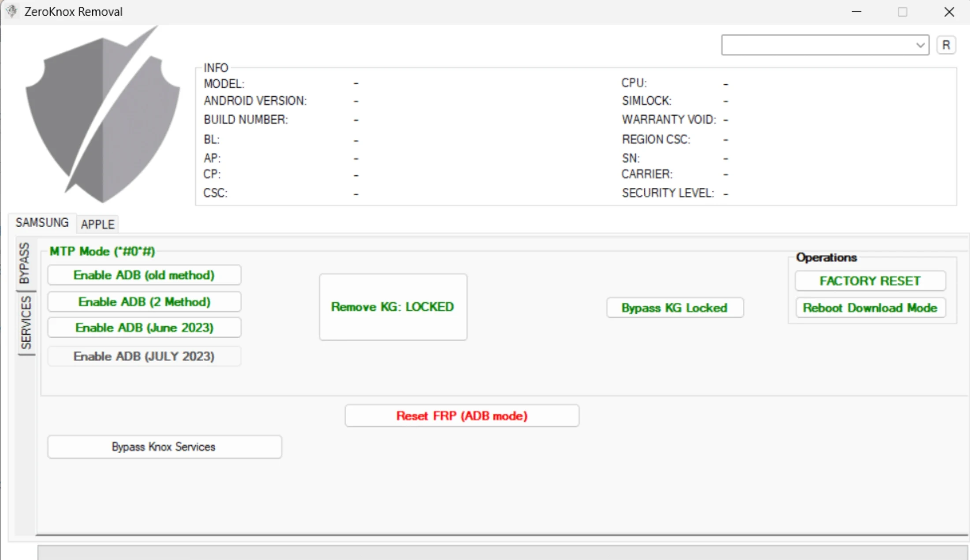Switch to the APPLE tab
This screenshot has width=970, height=560.
97,224
